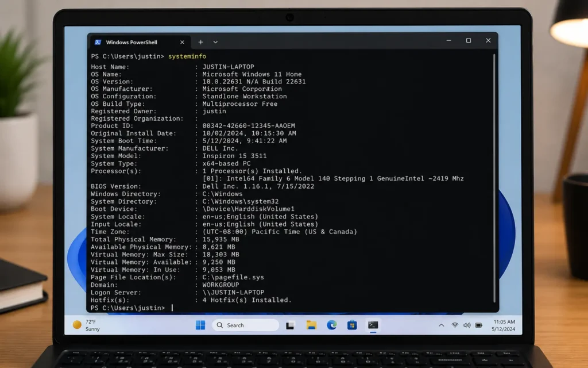Click Virtual Memory Max Size 18,303 MB
588x368 pixels.
pos(220,255)
